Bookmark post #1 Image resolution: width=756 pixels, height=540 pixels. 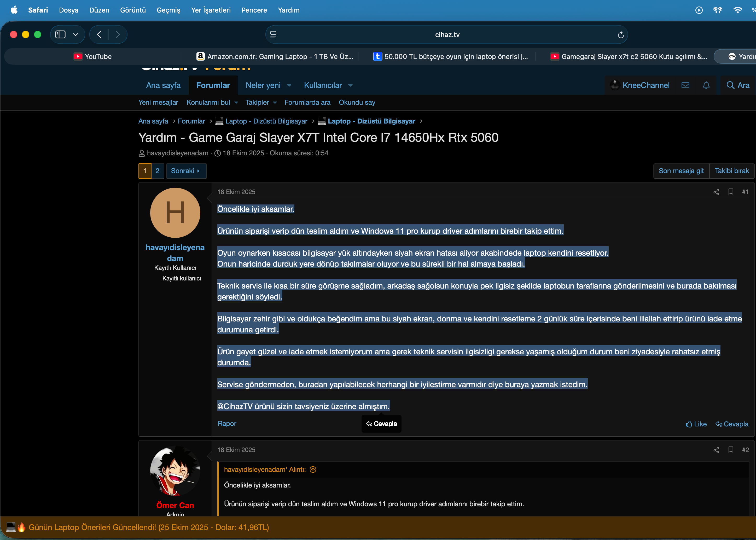point(731,192)
